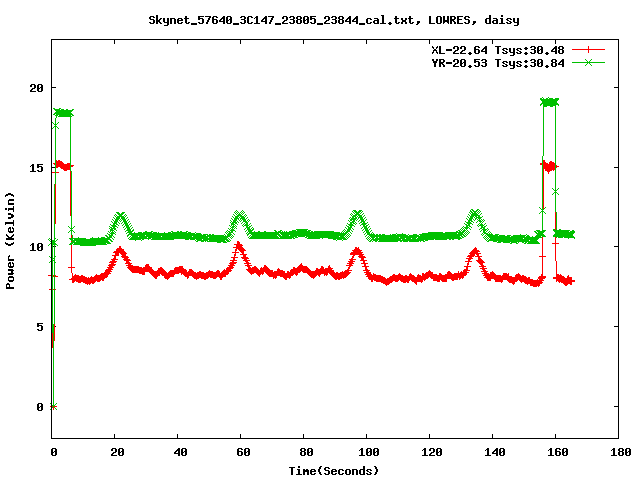The height and width of the screenshot is (480, 640).
Task: Click x-axis tick label 60
Action: [x=243, y=452]
